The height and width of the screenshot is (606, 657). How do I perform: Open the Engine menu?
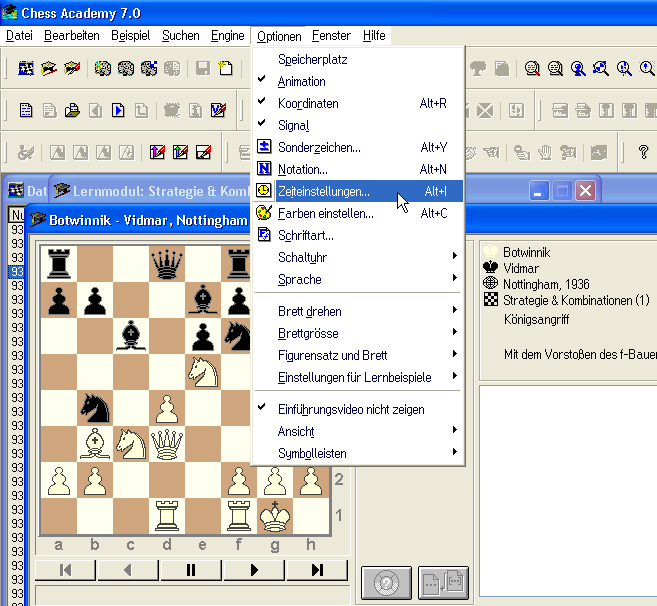228,36
